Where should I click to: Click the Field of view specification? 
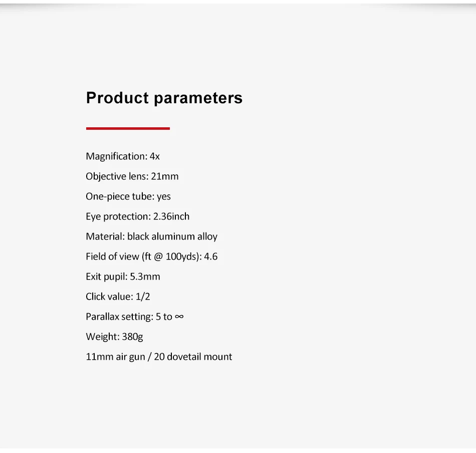(151, 257)
